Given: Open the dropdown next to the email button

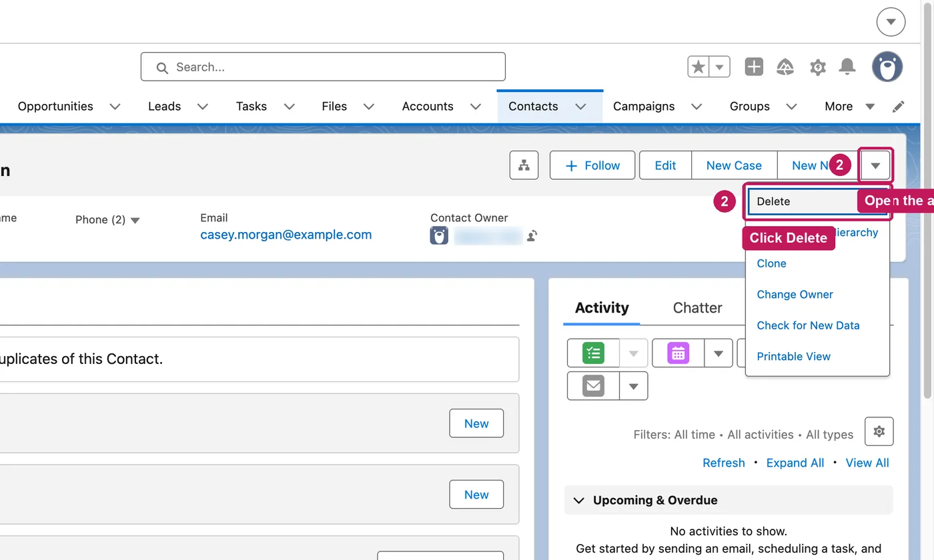Looking at the screenshot, I should coord(634,386).
